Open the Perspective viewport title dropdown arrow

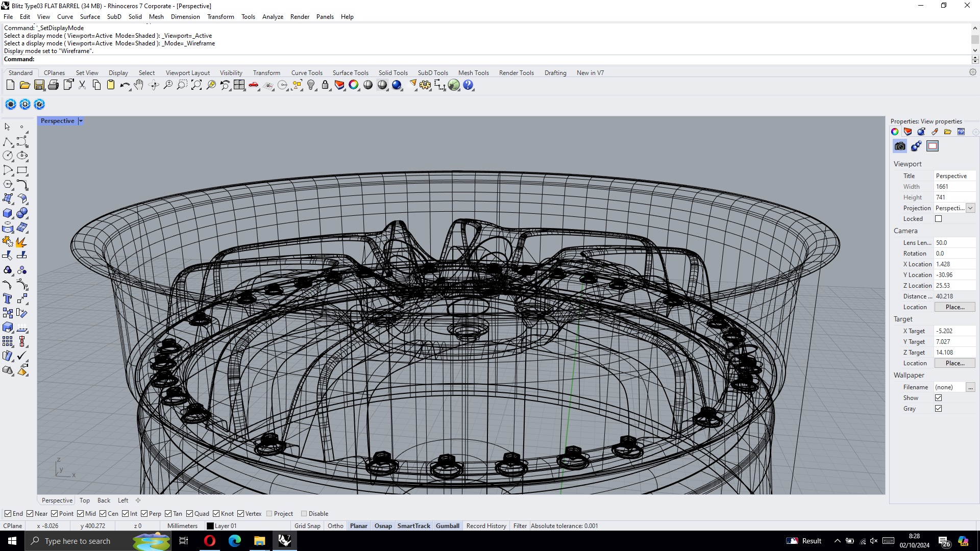point(81,121)
